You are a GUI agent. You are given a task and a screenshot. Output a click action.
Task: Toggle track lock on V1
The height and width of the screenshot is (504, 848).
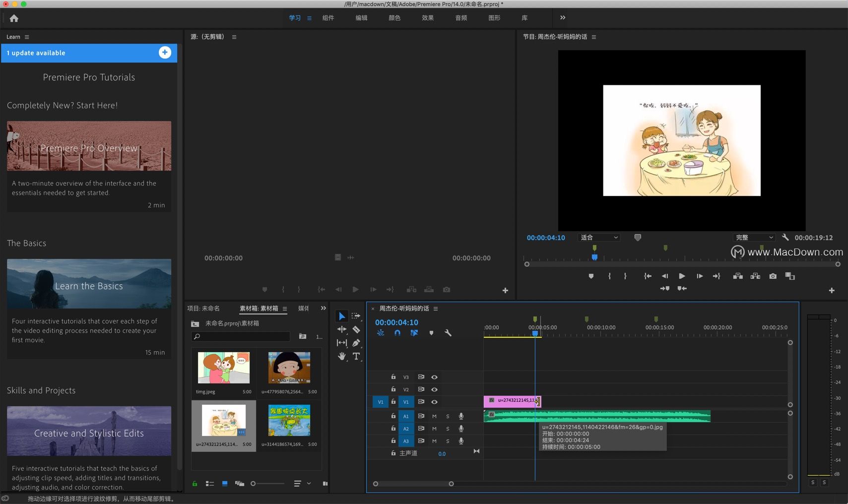393,402
